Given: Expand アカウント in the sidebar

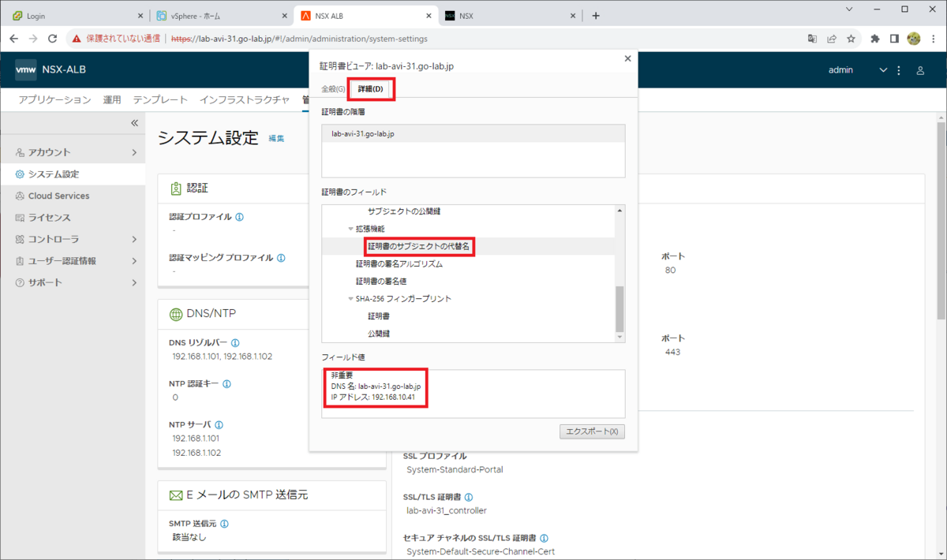Looking at the screenshot, I should point(73,152).
